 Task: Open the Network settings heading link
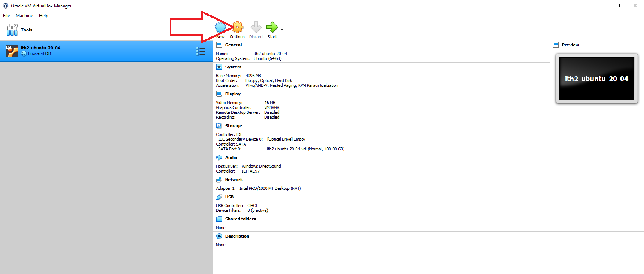point(234,180)
